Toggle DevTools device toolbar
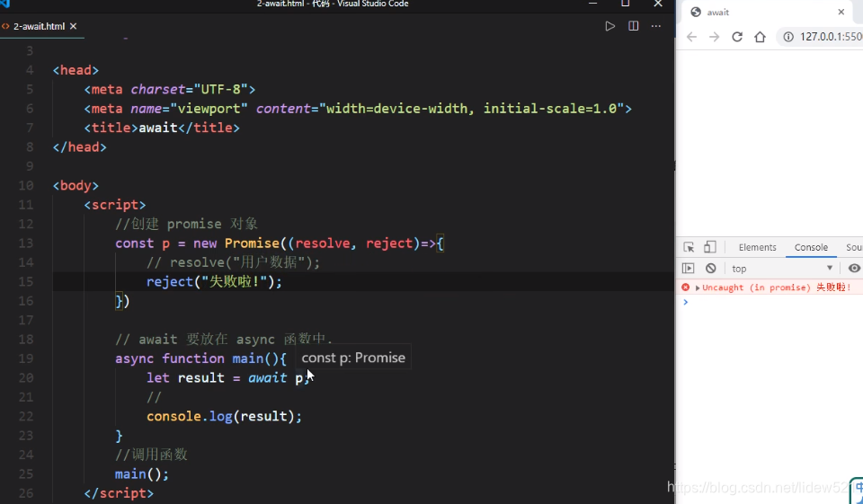Viewport: 863px width, 504px height. [710, 247]
